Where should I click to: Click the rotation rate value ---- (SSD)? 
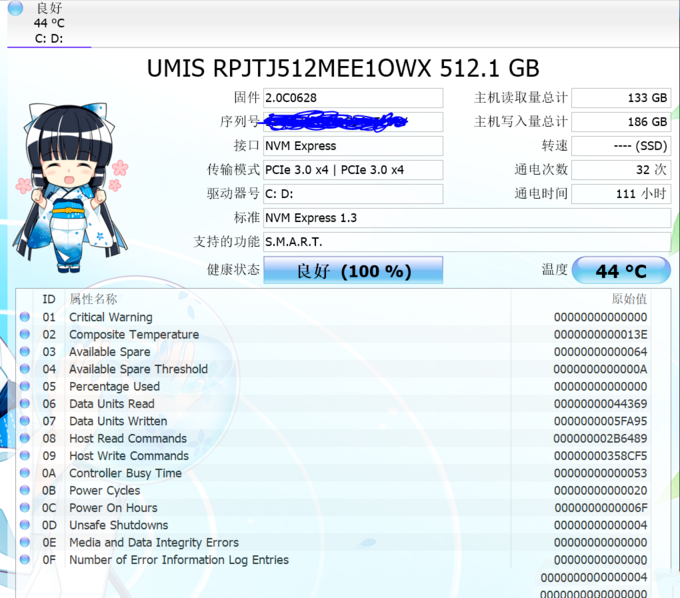pyautogui.click(x=621, y=146)
